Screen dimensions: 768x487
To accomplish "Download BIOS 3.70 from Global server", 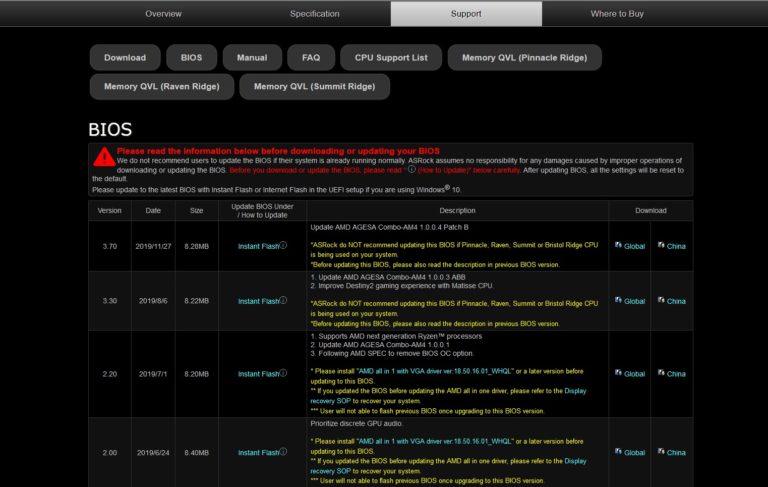I will (x=634, y=246).
